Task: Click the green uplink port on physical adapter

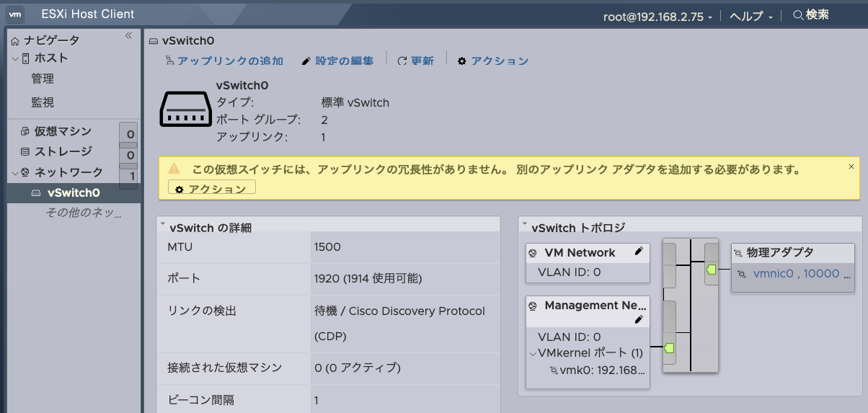Action: coord(712,270)
